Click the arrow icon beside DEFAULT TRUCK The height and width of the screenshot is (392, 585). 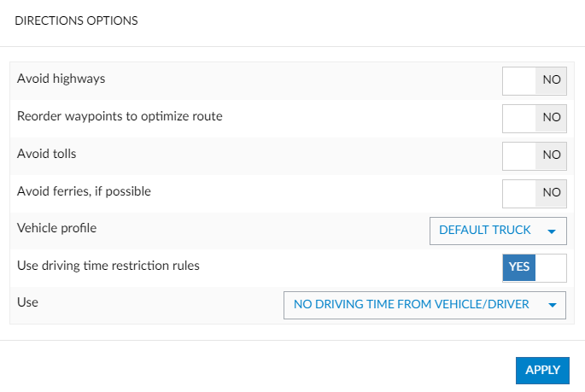552,231
